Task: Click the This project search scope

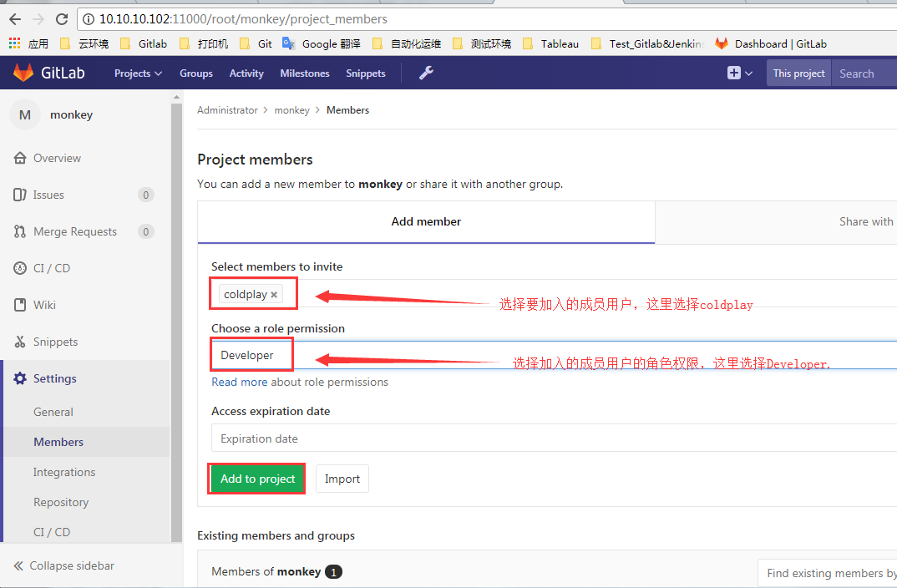Action: (x=798, y=73)
